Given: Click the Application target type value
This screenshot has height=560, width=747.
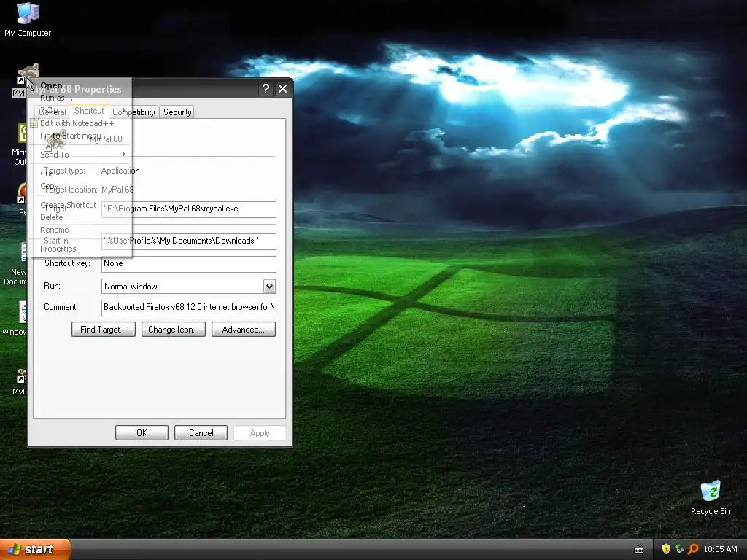Looking at the screenshot, I should coord(120,171).
